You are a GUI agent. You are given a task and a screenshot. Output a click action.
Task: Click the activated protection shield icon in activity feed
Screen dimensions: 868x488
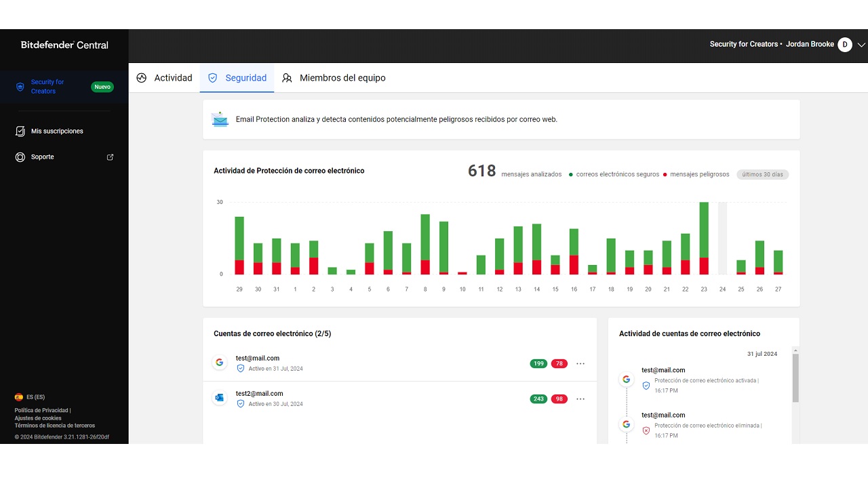(x=646, y=385)
